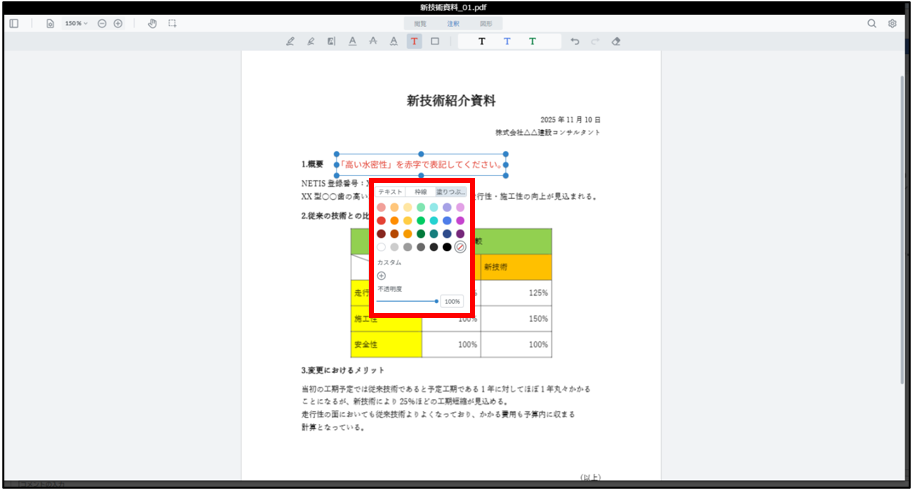Select the blue T text style preset

pos(507,41)
